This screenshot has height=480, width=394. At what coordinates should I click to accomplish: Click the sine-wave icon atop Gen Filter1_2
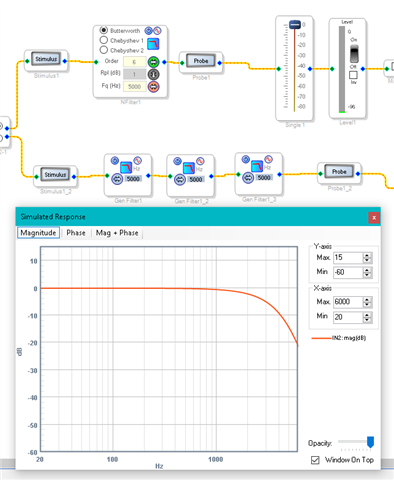tap(200, 161)
